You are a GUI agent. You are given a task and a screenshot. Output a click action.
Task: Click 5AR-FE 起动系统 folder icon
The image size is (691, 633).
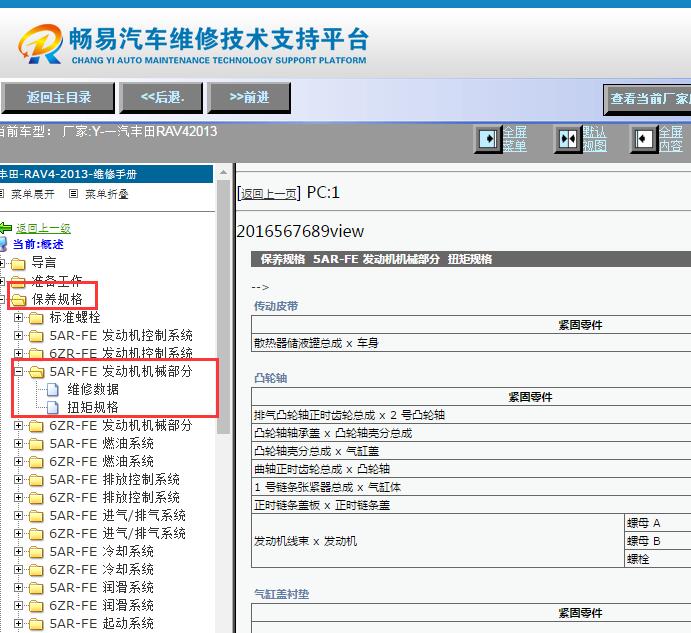click(36, 624)
